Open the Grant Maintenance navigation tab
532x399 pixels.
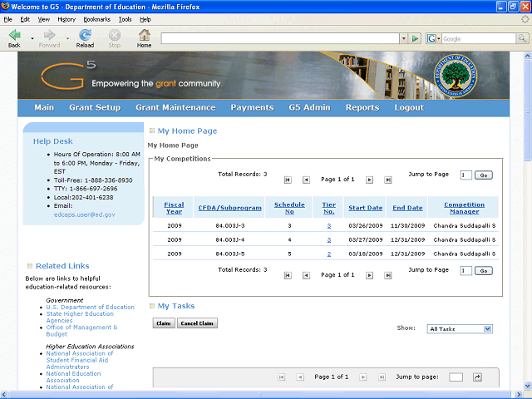pyautogui.click(x=175, y=107)
